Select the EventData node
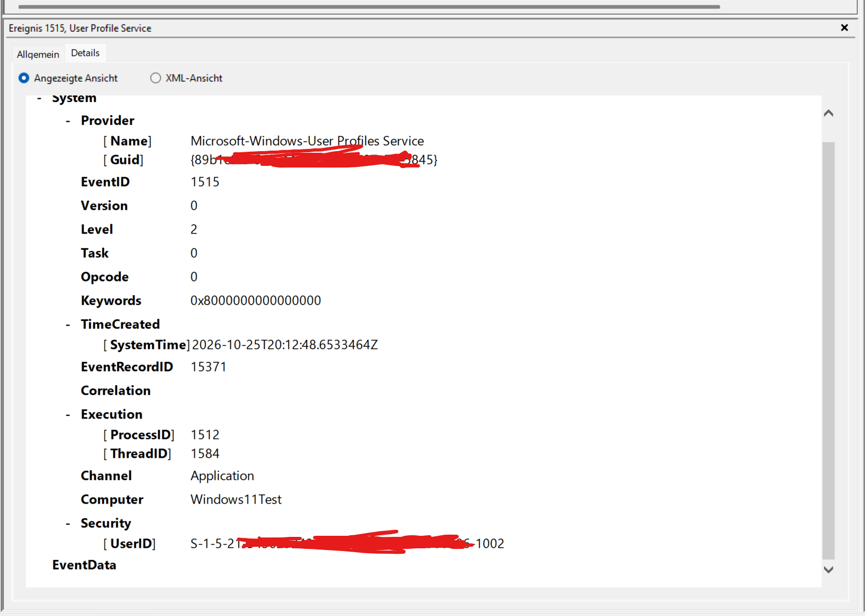Image resolution: width=865 pixels, height=616 pixels. (x=84, y=565)
